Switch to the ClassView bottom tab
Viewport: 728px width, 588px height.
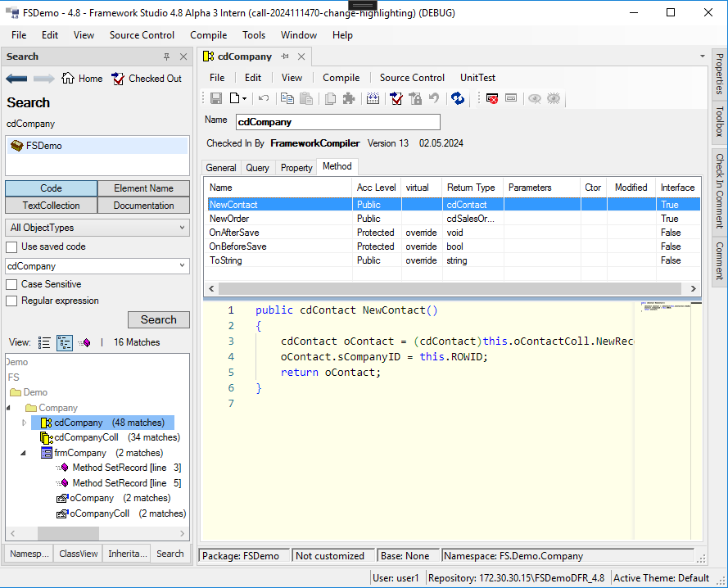[x=78, y=554]
